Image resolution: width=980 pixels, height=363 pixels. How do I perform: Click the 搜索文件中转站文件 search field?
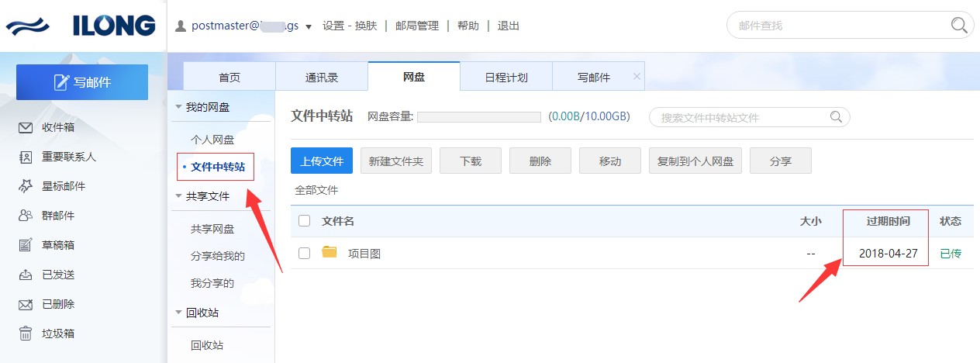pos(740,118)
